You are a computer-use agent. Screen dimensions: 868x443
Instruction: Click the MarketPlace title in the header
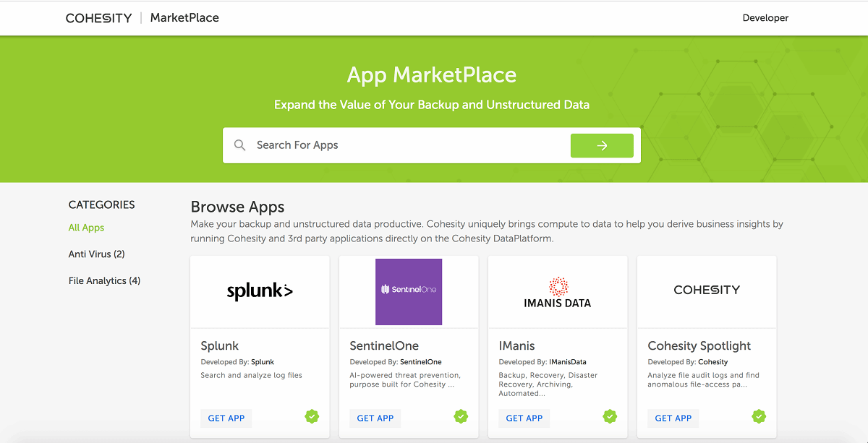[x=184, y=17]
